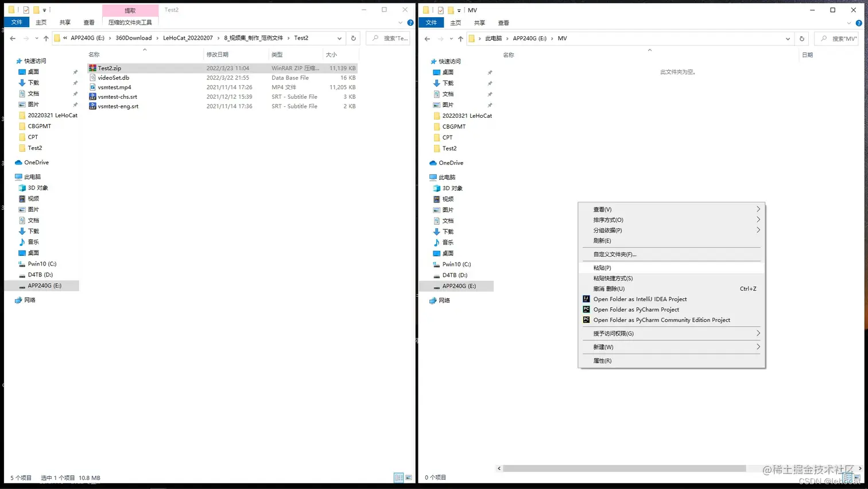Click APP240G (E:) in MV address breadcrumb
Viewport: 868px width, 489px height.
[529, 38]
